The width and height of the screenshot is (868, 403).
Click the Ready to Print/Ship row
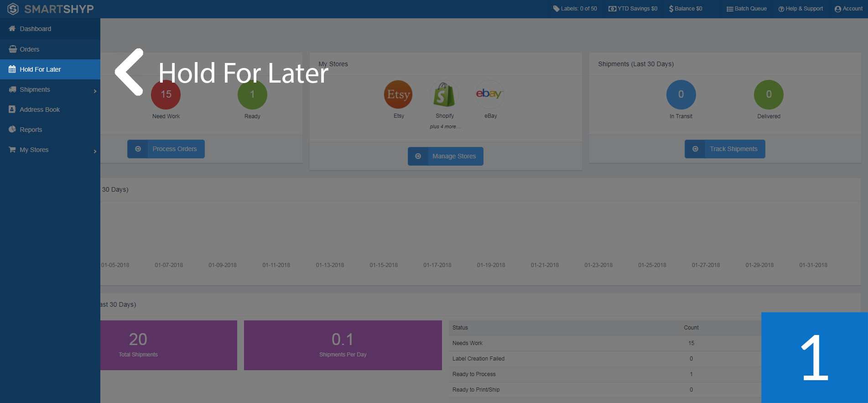605,390
